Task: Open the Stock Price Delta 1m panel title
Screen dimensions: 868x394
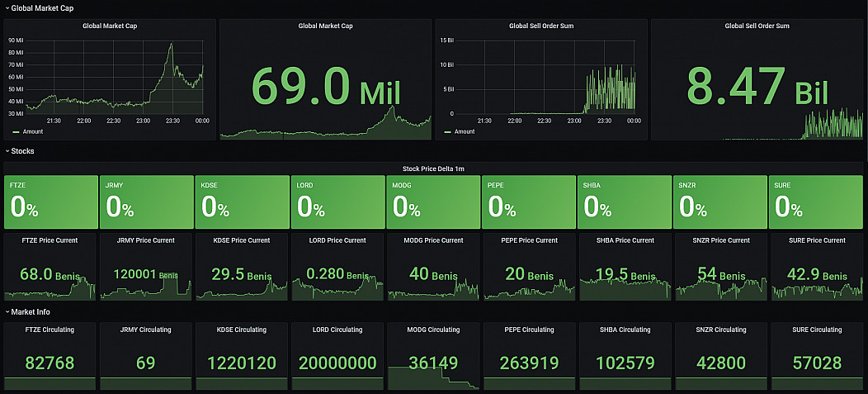Action: (x=433, y=168)
